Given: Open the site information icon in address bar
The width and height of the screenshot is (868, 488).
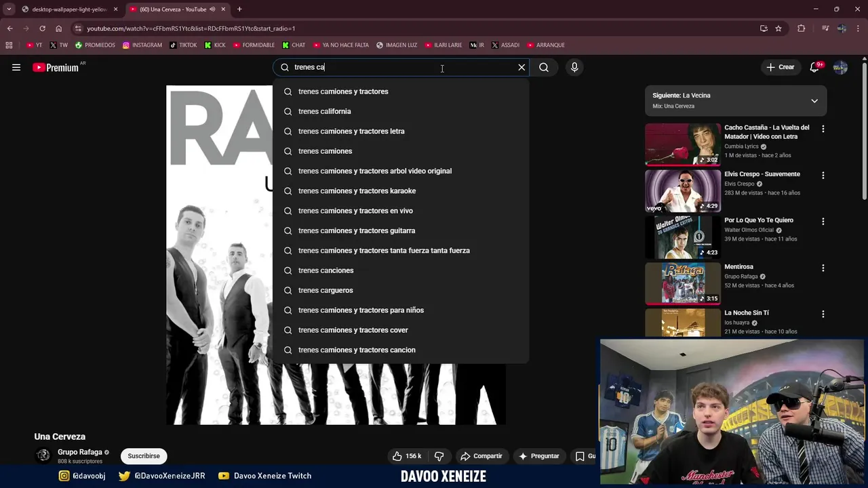Looking at the screenshot, I should (78, 28).
